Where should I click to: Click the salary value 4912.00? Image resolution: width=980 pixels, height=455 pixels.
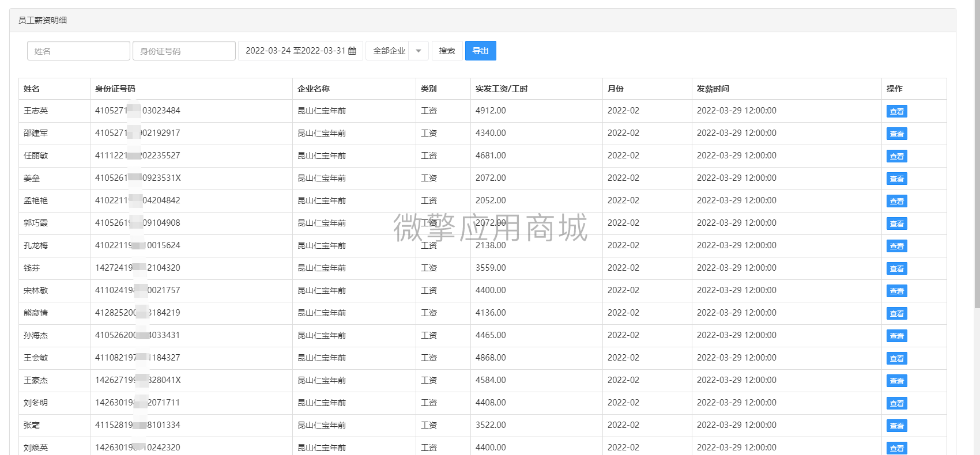491,111
